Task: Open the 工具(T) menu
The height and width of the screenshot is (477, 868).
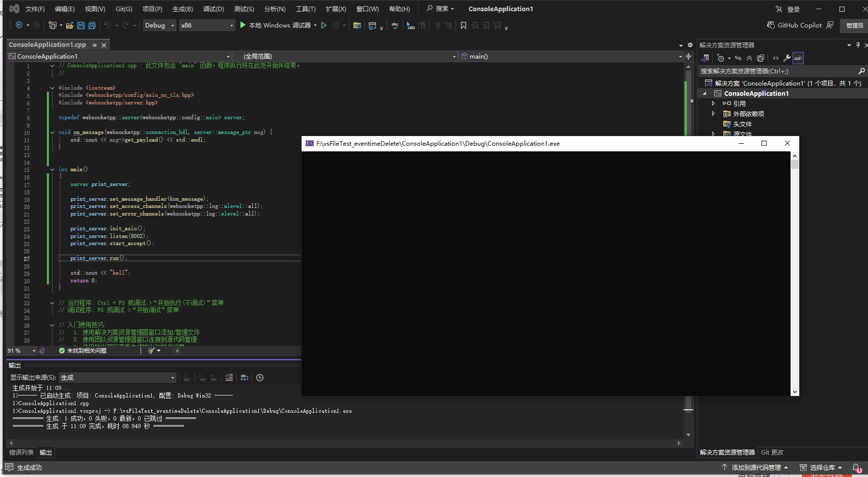Action: 306,9
